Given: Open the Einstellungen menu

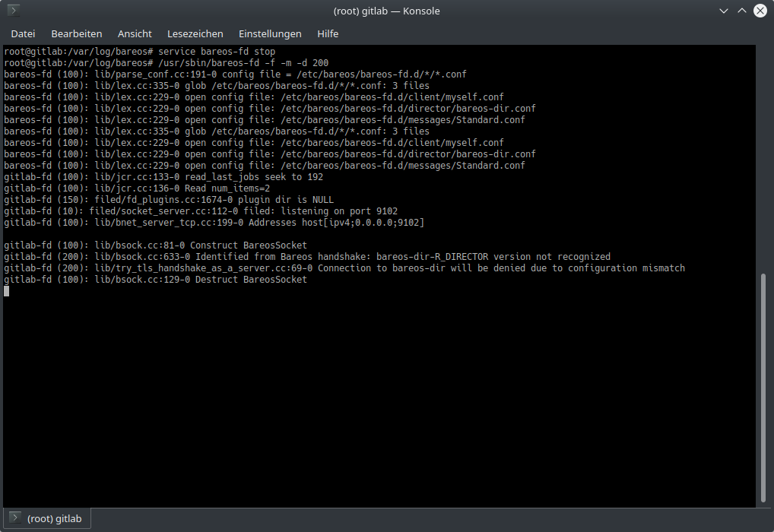Looking at the screenshot, I should point(270,33).
